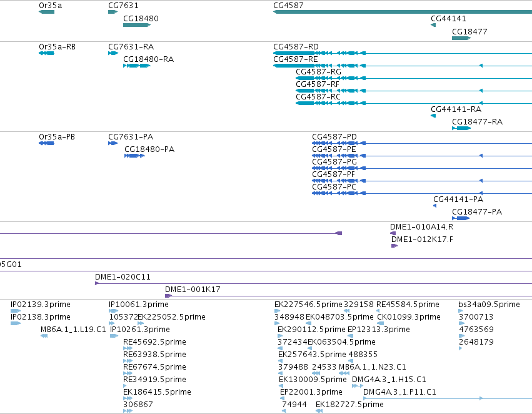
Task: Select protein CG4587-PF
Action: click(x=422, y=181)
